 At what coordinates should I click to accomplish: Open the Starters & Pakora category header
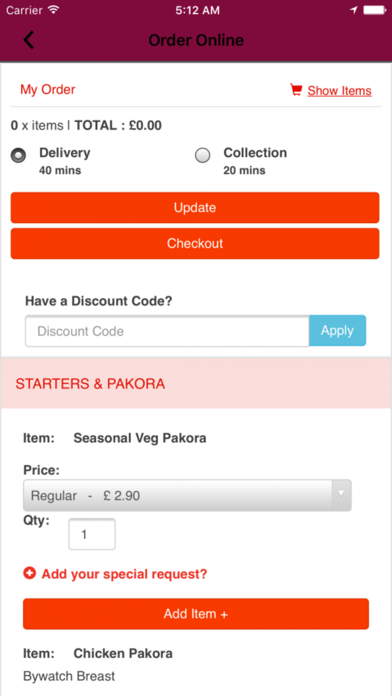coord(196,384)
